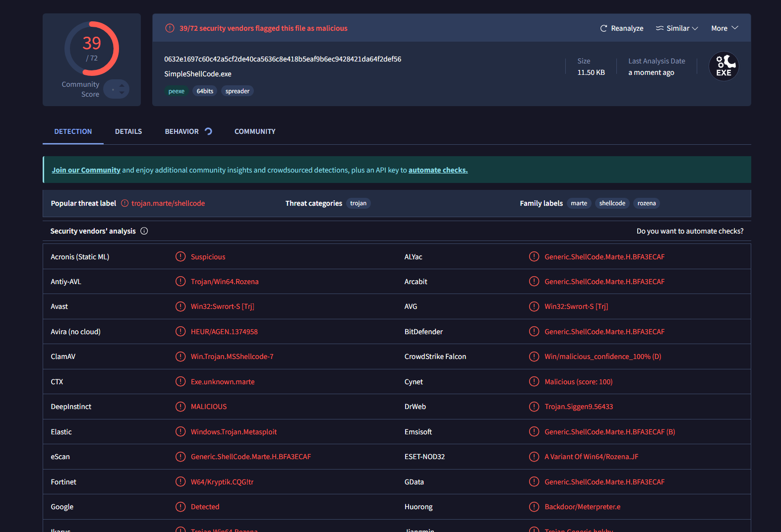Click the malicious alert icon in banner
The width and height of the screenshot is (781, 532).
pos(170,28)
